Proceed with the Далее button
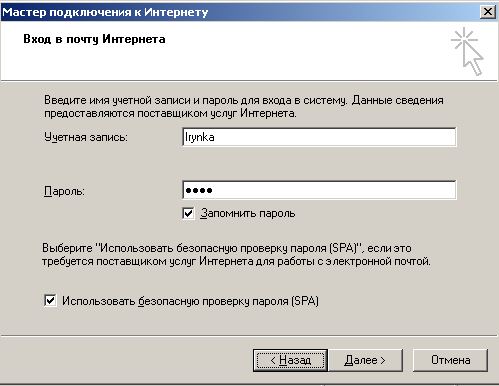 [365, 360]
